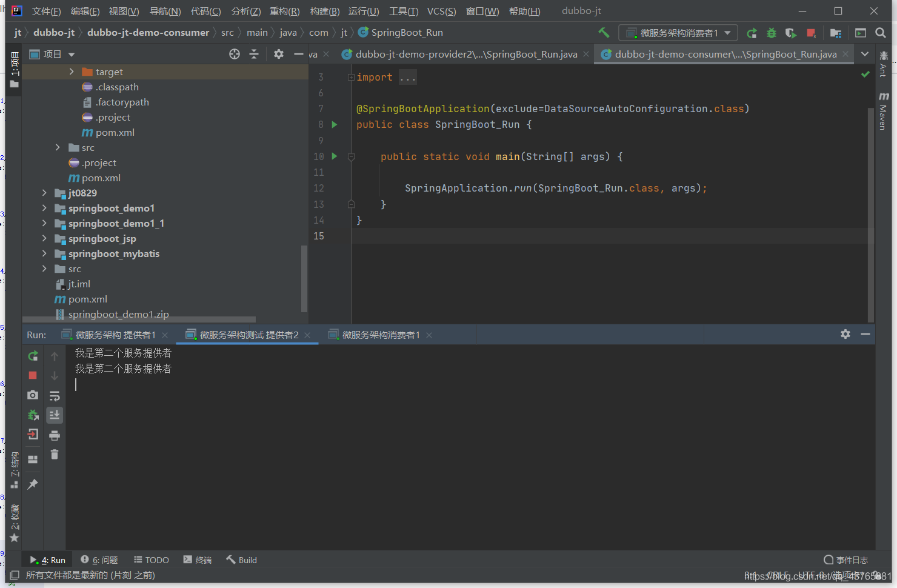897x588 pixels.
Task: Collapse all in the project panel
Action: pyautogui.click(x=254, y=54)
